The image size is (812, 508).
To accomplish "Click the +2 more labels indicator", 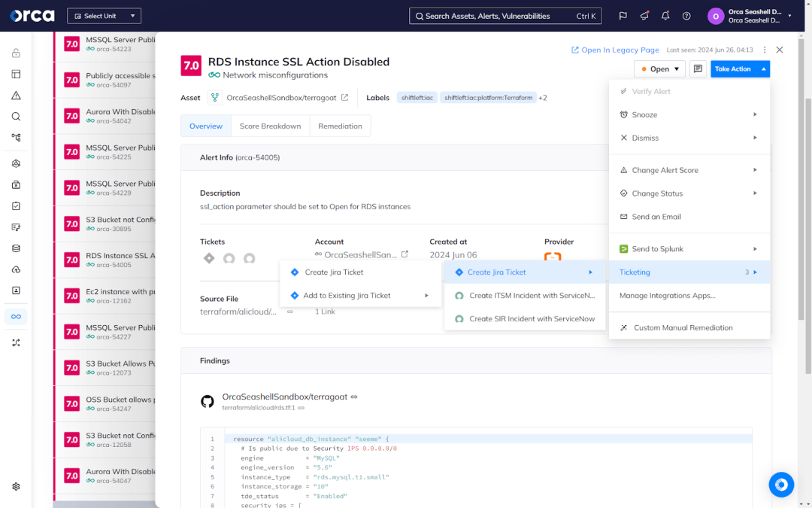I will (543, 97).
